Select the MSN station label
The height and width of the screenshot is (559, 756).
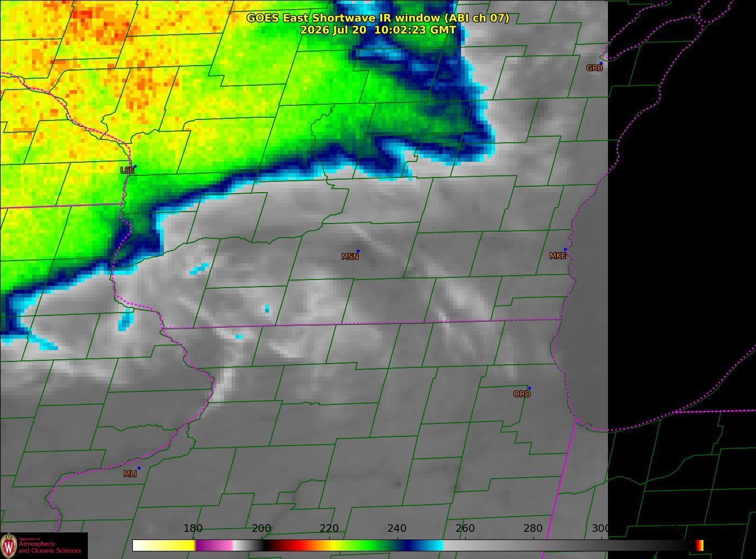coord(350,257)
